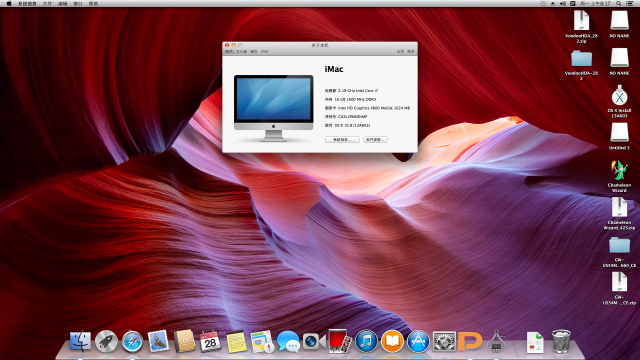
Task: Open the document stack in Dock
Action: pos(535,342)
